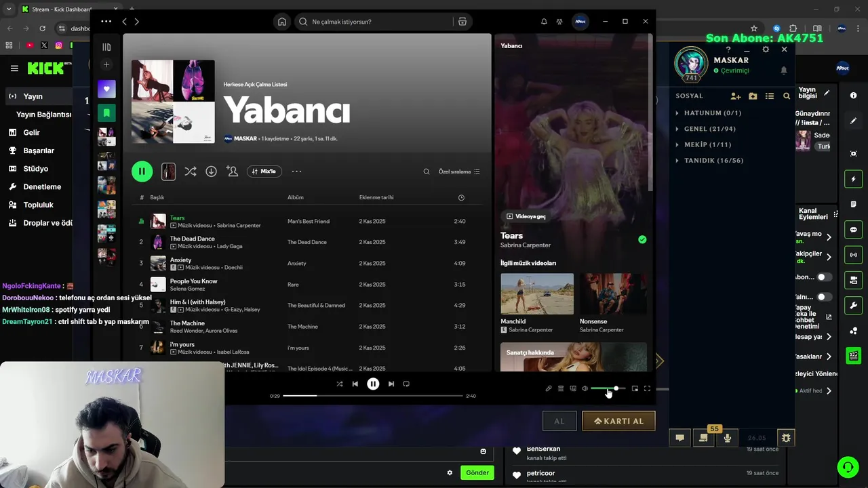Open Özel sıralama sort dropdown
The image size is (868, 488).
pos(459,171)
